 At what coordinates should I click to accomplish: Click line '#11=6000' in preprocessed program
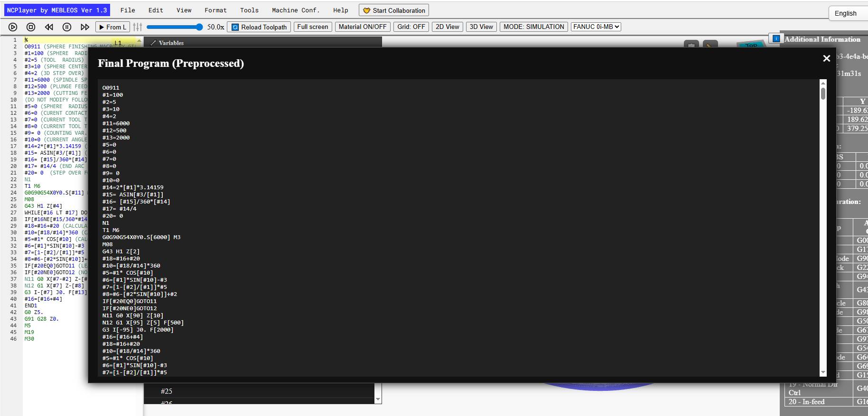[x=116, y=123]
